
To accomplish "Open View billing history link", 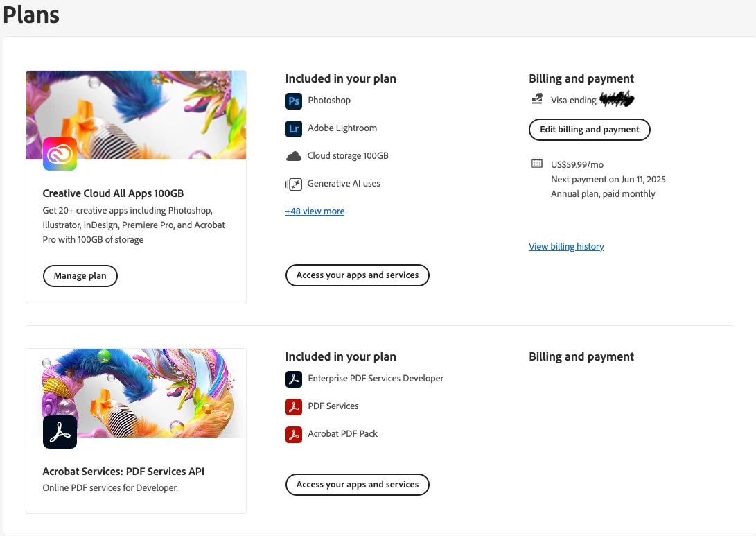I will pyautogui.click(x=566, y=247).
